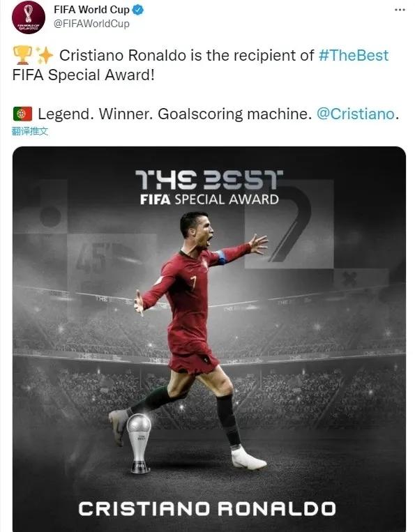Click the trophy emoji in the tweet

tap(23, 55)
